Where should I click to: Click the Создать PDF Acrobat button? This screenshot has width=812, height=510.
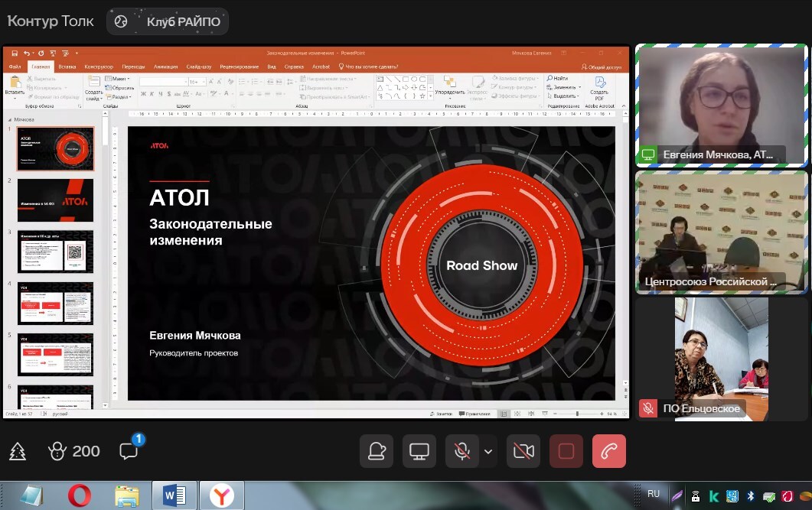599,89
